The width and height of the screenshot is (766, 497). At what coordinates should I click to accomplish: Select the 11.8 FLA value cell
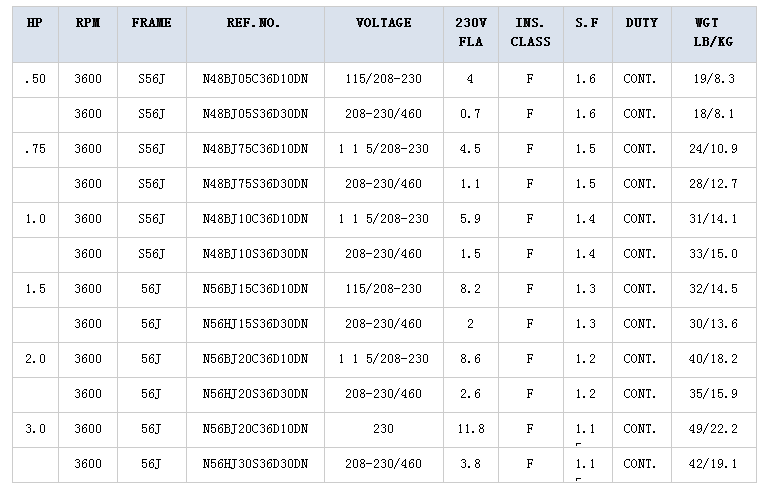(470, 430)
